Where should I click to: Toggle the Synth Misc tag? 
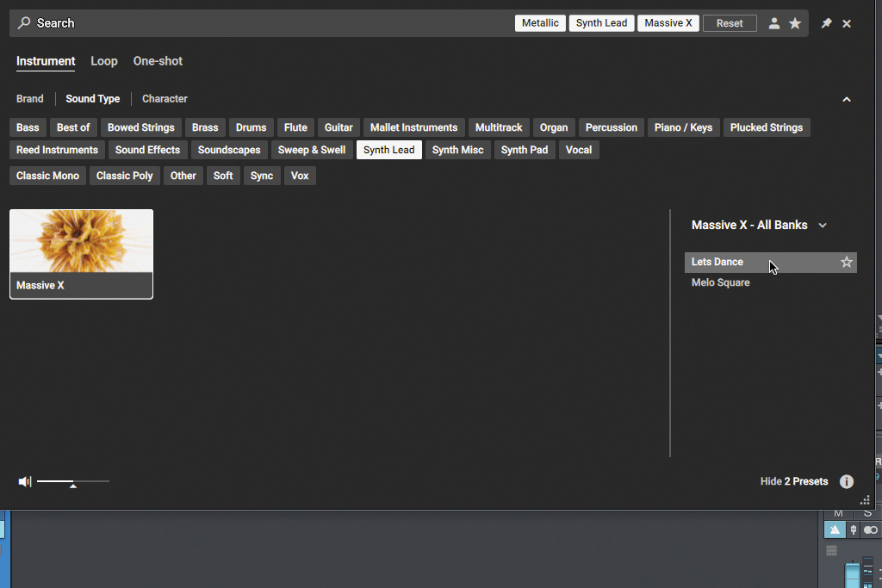point(458,150)
